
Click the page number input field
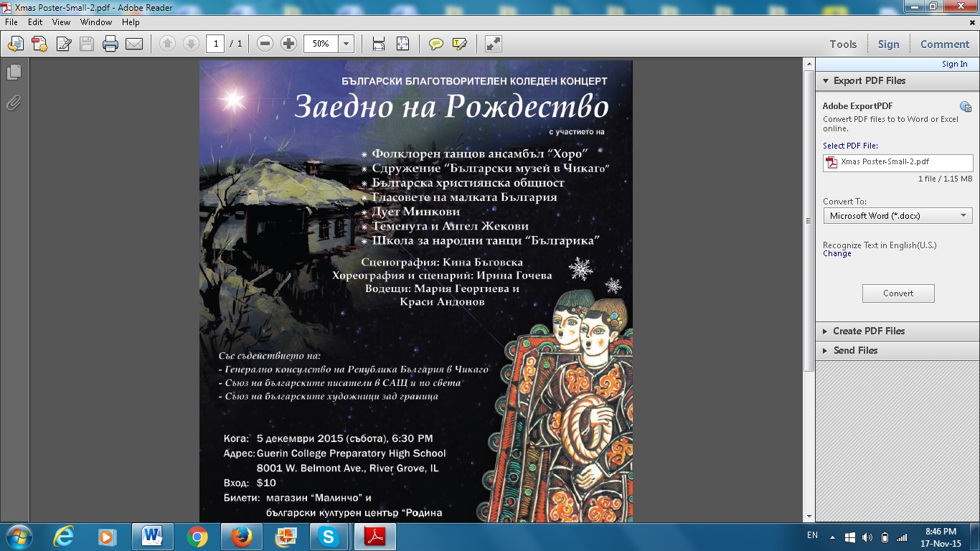pos(215,44)
